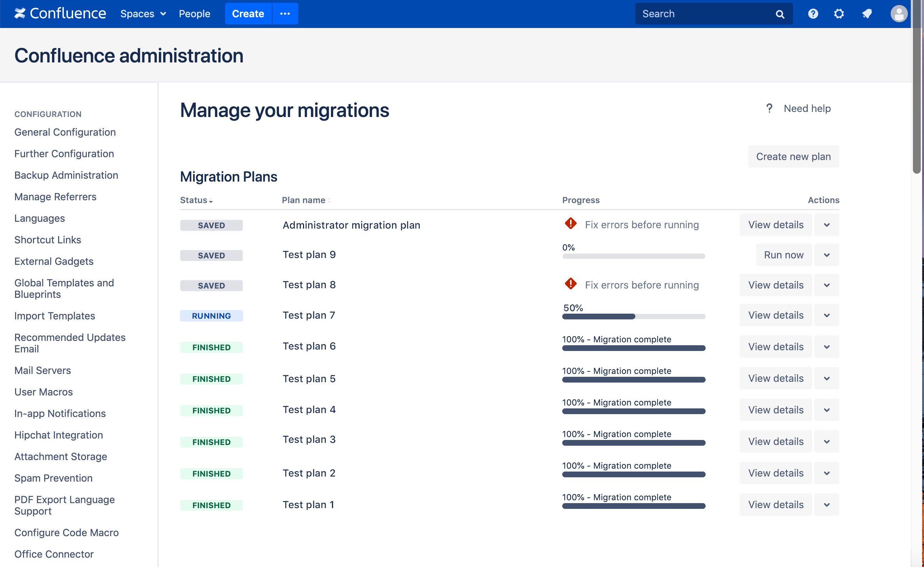Open Shortcut Links in sidebar
Screen dimensions: 924x567
(x=48, y=240)
